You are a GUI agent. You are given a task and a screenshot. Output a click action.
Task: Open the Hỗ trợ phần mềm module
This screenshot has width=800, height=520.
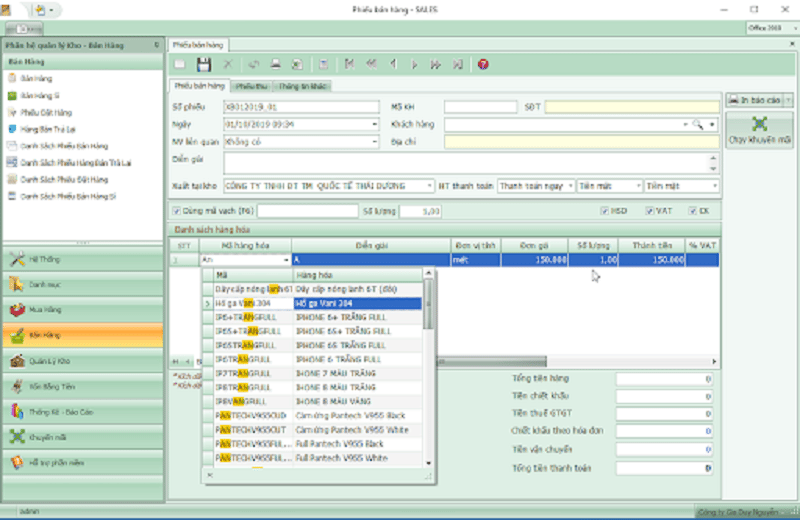point(83,462)
